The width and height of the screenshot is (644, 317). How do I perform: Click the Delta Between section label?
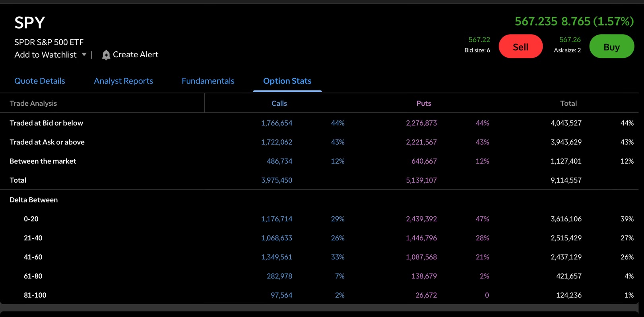[34, 200]
